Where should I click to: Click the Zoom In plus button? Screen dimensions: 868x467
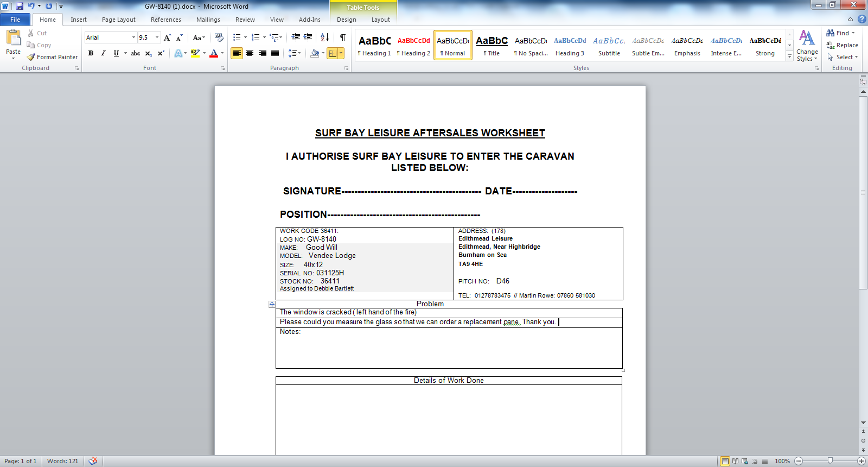click(861, 461)
